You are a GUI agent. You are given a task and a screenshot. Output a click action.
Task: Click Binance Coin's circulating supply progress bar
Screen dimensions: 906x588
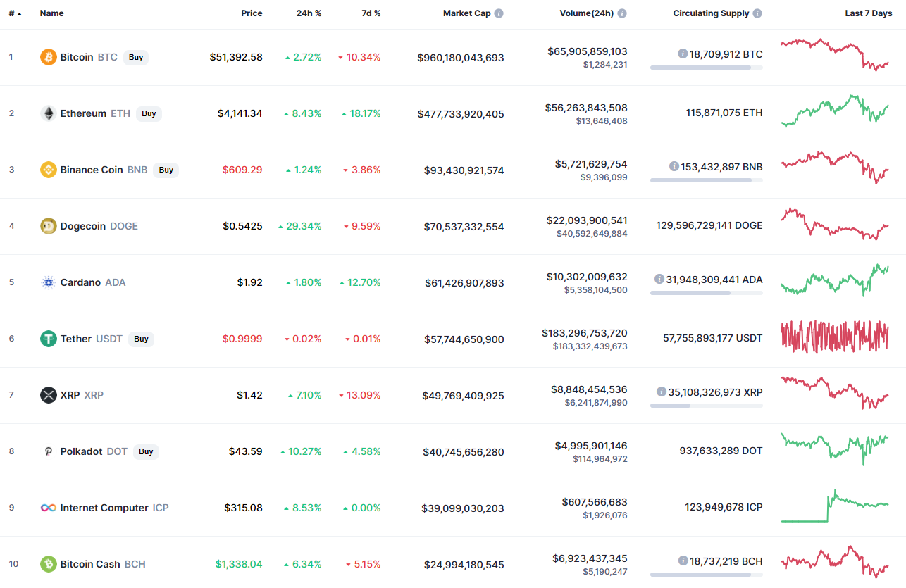pyautogui.click(x=706, y=180)
